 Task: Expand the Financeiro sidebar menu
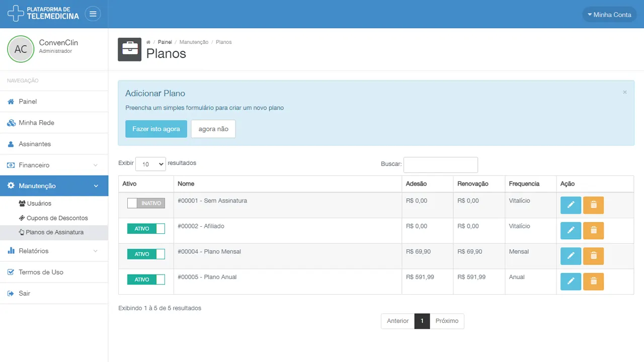click(54, 165)
